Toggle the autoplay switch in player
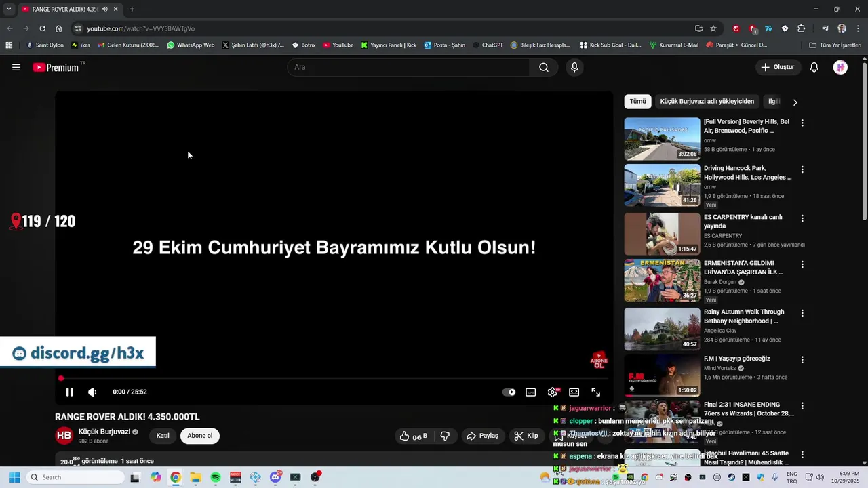Image resolution: width=868 pixels, height=488 pixels. click(x=509, y=392)
